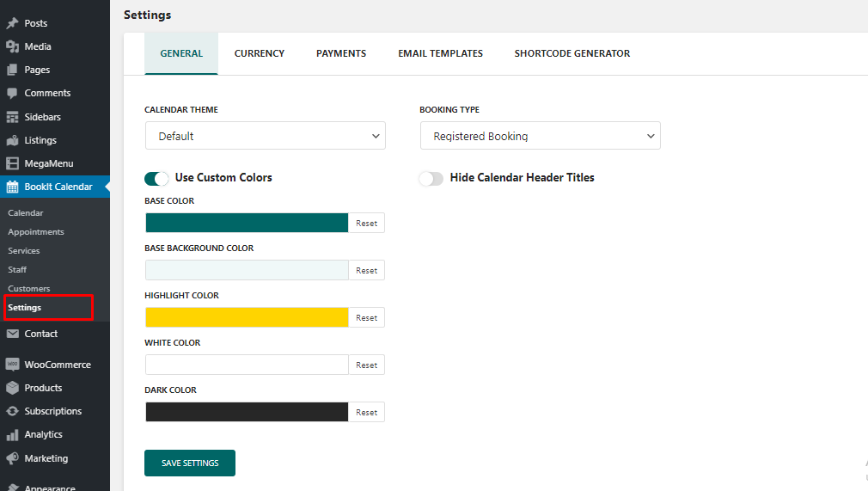Open the Email Templates tab

(x=440, y=53)
